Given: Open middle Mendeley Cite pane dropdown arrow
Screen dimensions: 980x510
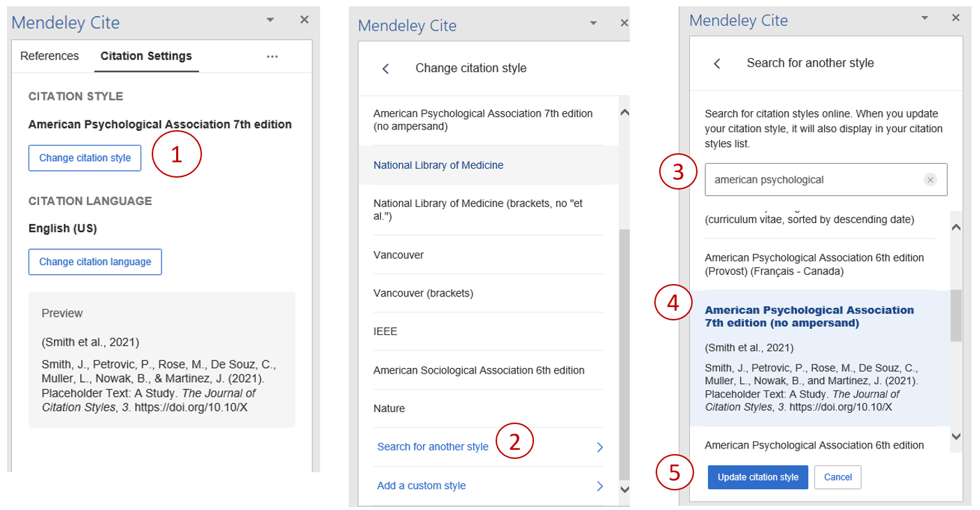Looking at the screenshot, I should pyautogui.click(x=593, y=23).
